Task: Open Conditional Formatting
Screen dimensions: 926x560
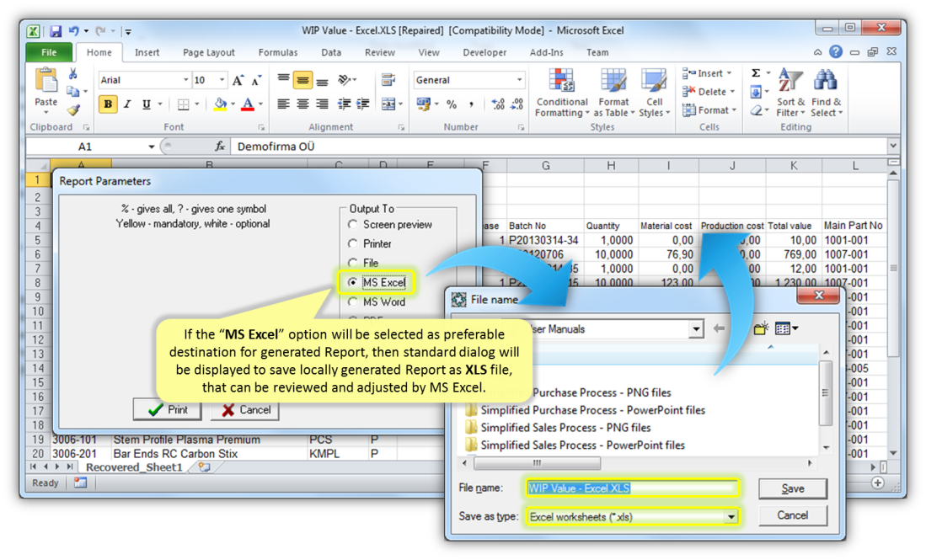Action: click(562, 92)
